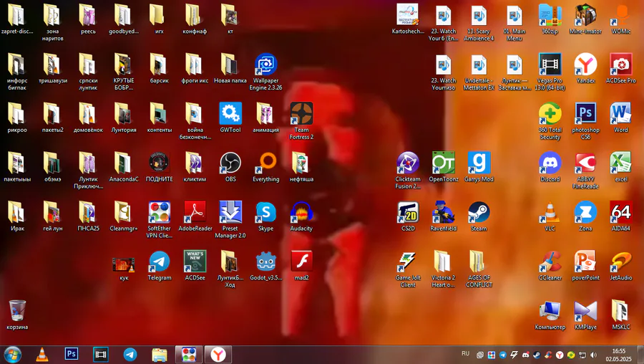Open the ПОДНИТЕ round badge icon
The height and width of the screenshot is (364, 644).
pos(160,163)
